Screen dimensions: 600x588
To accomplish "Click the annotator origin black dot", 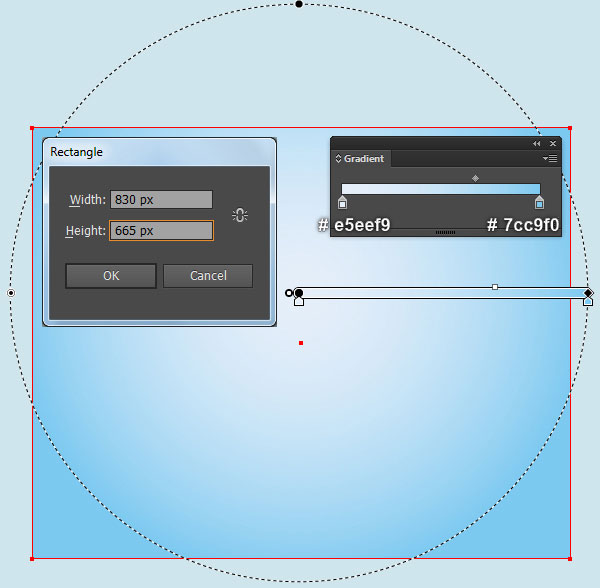I will 299,293.
